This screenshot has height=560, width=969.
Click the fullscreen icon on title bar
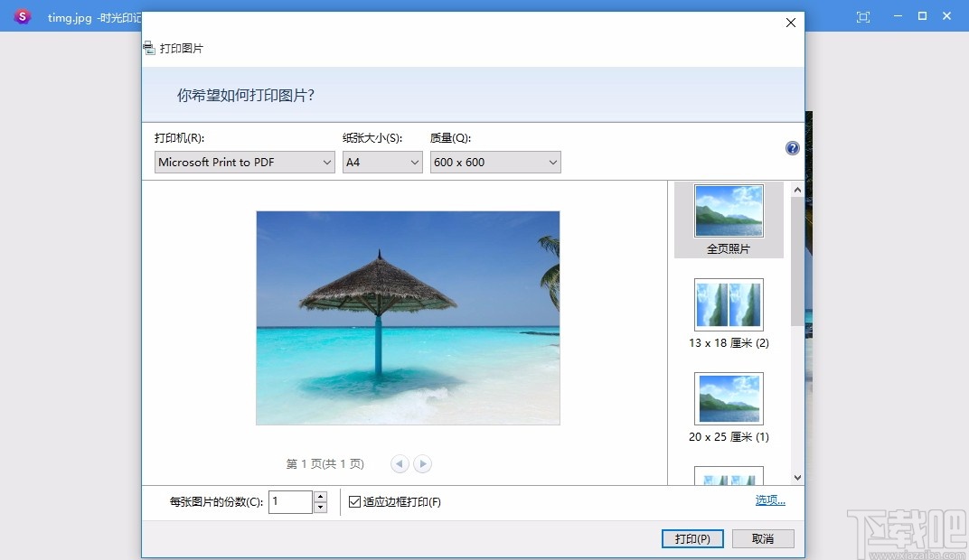click(862, 15)
